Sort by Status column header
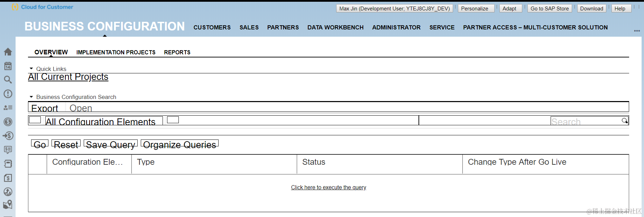The image size is (644, 217). coord(380,164)
